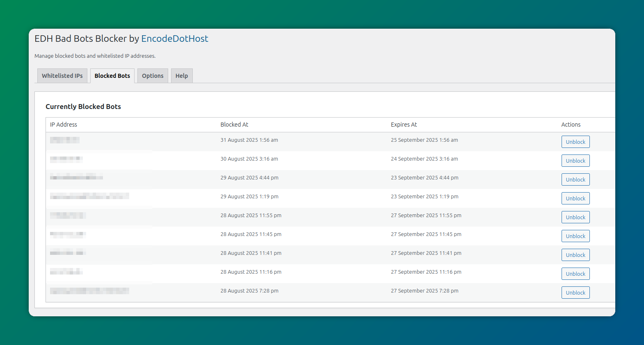
Task: Click the Blocked At column header
Action: (234, 125)
